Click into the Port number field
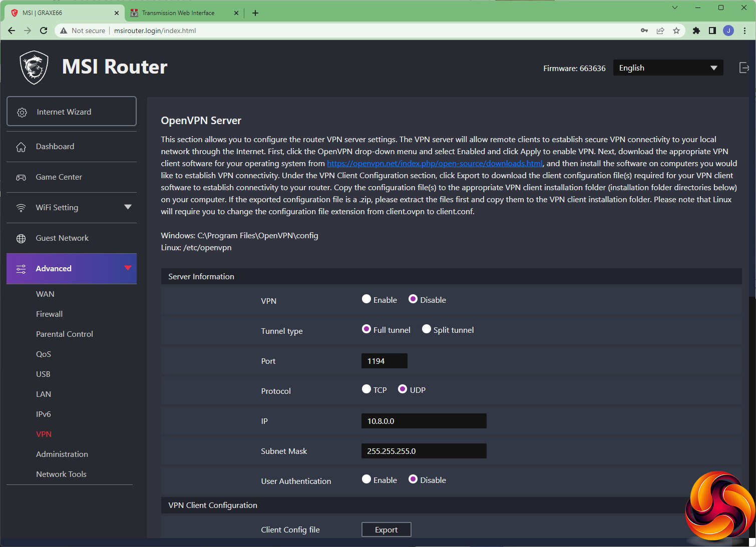Viewport: 756px width, 547px height. coord(384,361)
